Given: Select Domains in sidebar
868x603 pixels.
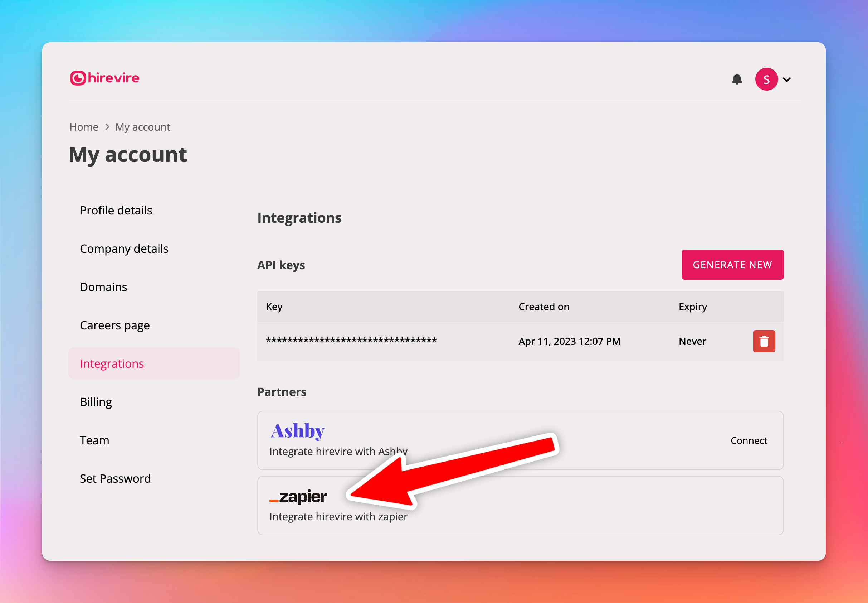Looking at the screenshot, I should [103, 287].
